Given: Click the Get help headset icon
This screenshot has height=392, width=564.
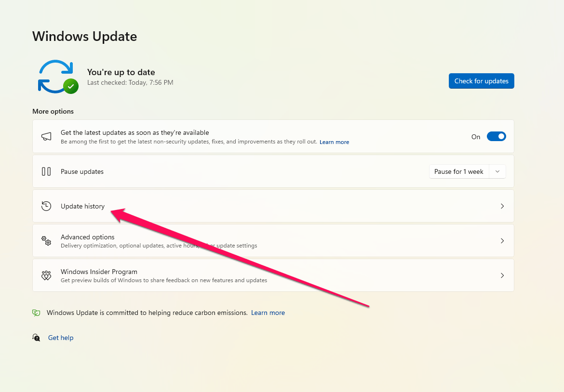Looking at the screenshot, I should [36, 338].
